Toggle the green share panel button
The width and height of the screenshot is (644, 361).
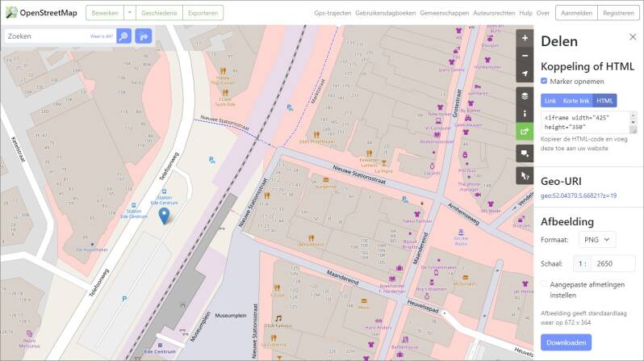(x=525, y=132)
